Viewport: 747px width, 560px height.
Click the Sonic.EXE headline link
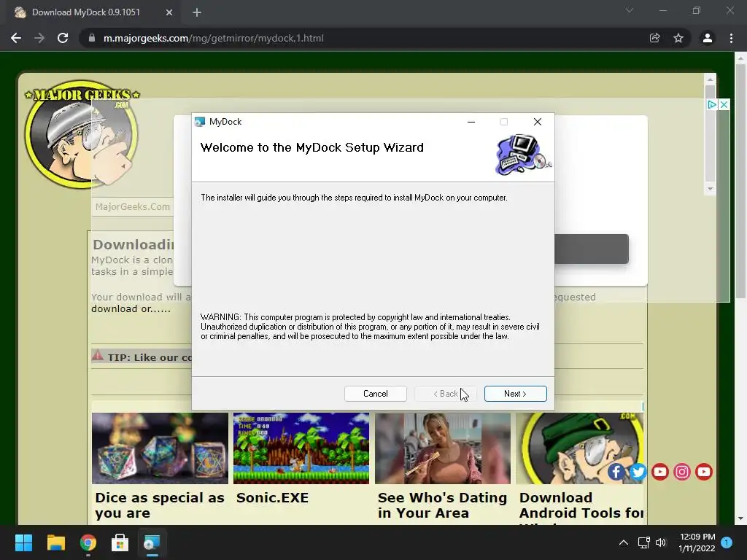click(x=273, y=497)
